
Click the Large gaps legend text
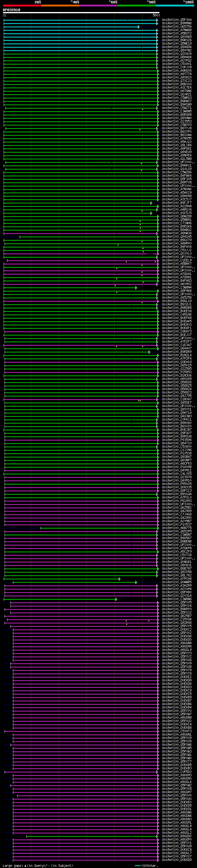tap(13, 865)
